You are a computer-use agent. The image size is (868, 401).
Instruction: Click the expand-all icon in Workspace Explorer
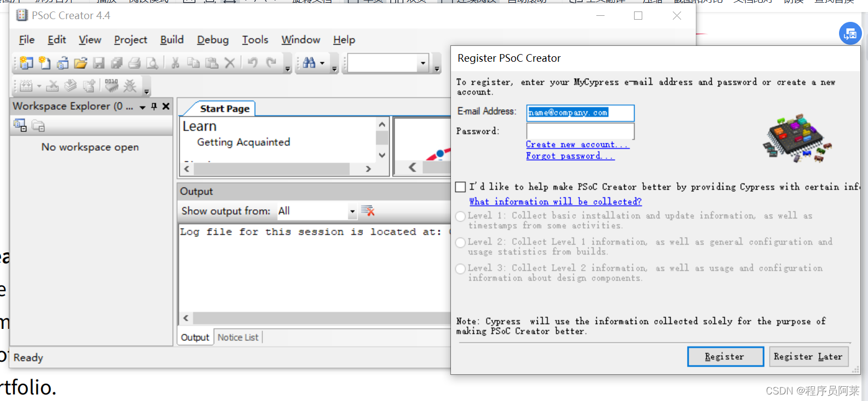pyautogui.click(x=20, y=126)
